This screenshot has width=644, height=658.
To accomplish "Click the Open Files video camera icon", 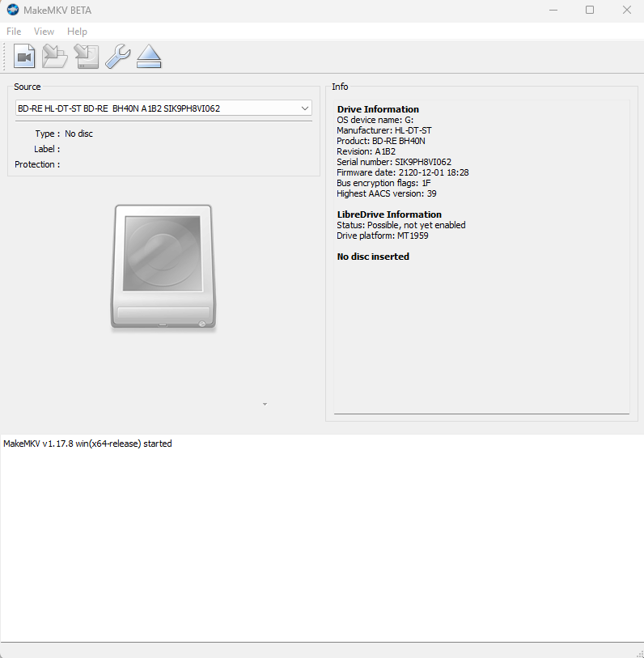I will point(24,56).
